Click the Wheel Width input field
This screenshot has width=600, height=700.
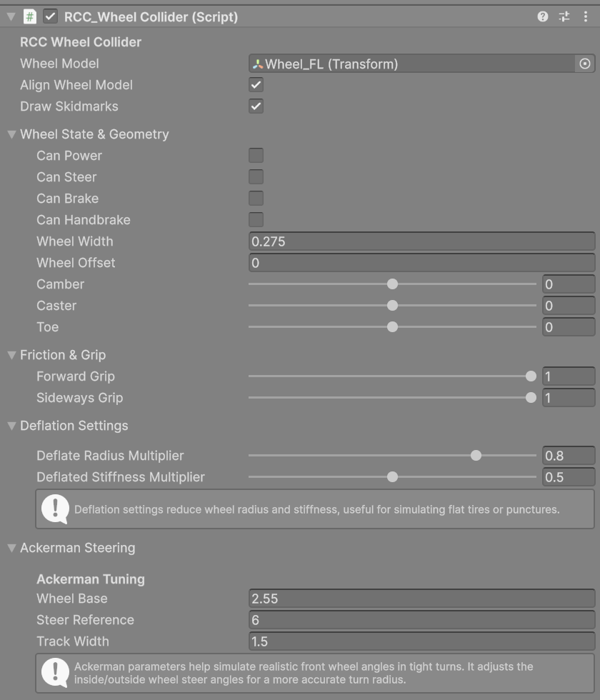(x=422, y=241)
